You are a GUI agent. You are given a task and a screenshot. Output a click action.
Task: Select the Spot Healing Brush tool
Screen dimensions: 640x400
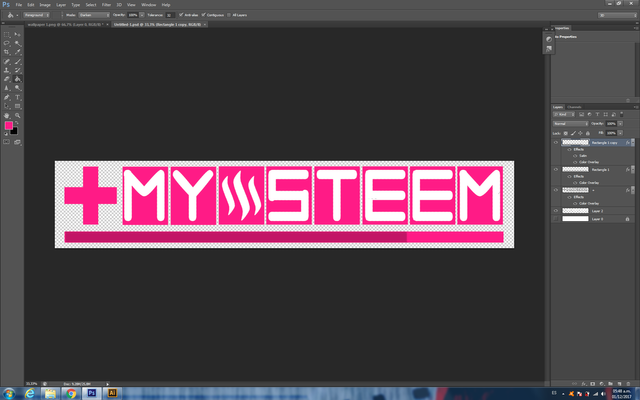pyautogui.click(x=7, y=62)
